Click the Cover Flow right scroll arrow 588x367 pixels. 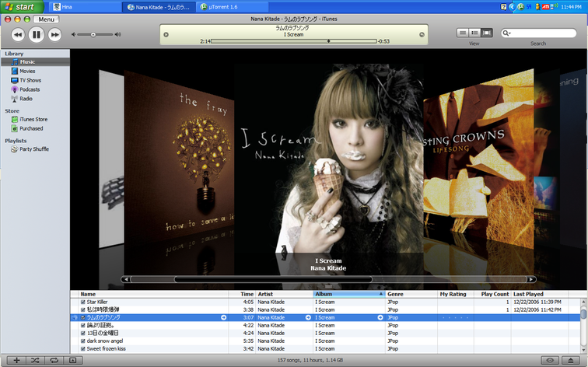531,279
